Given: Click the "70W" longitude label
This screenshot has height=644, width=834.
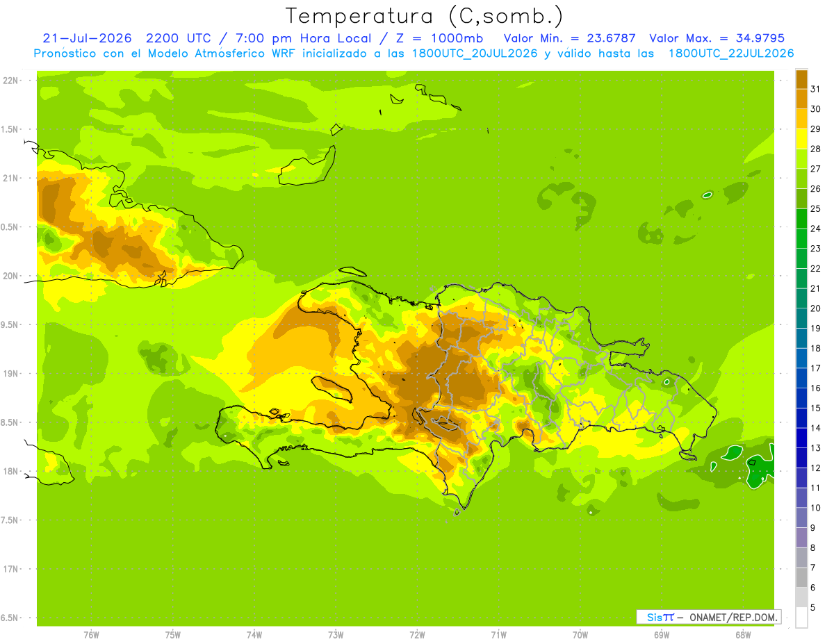Looking at the screenshot, I should 580,634.
